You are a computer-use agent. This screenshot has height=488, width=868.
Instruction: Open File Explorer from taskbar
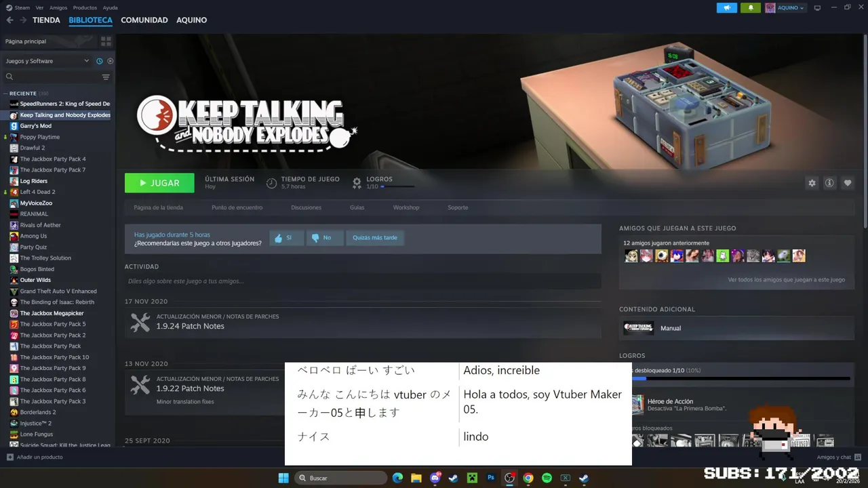416,478
